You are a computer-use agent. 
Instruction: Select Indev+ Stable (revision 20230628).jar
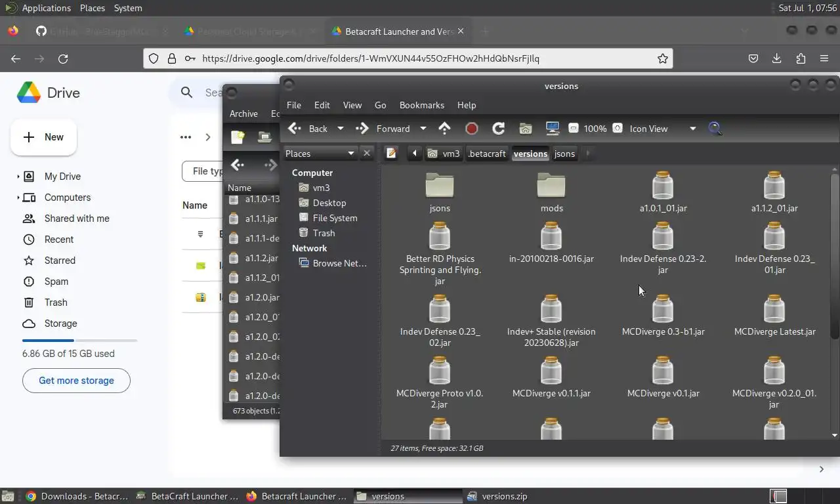tap(551, 321)
